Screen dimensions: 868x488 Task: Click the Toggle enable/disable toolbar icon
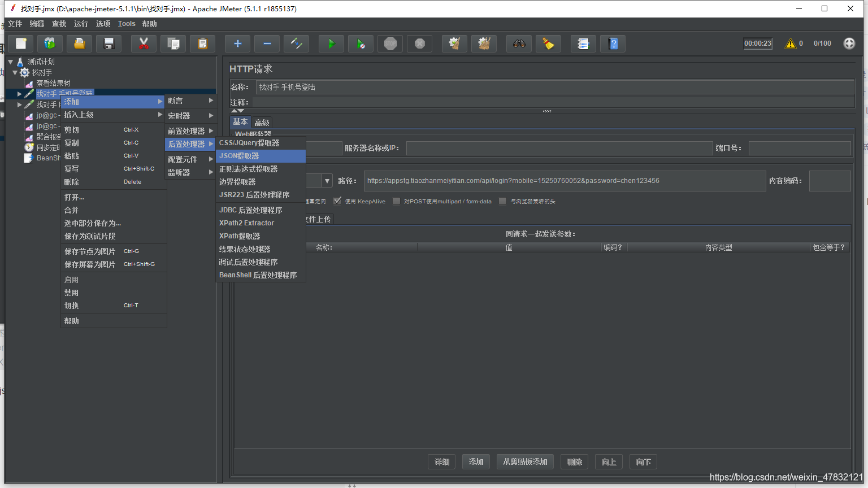[296, 43]
